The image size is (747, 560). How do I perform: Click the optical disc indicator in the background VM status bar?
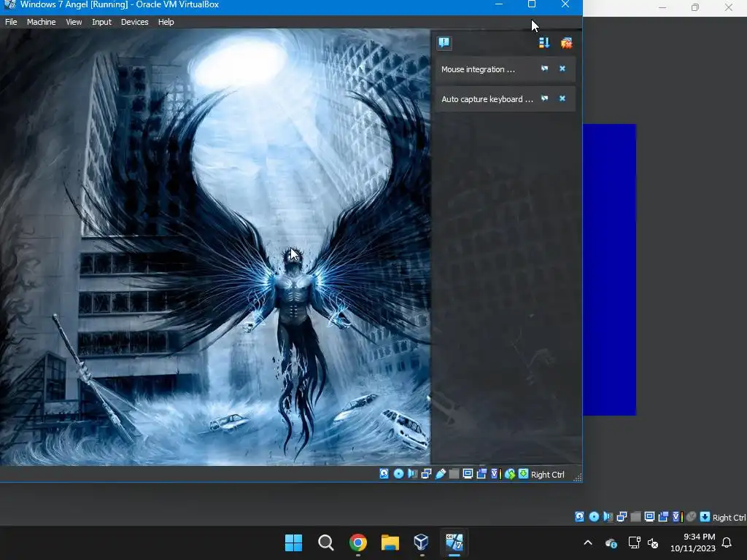[x=594, y=517]
